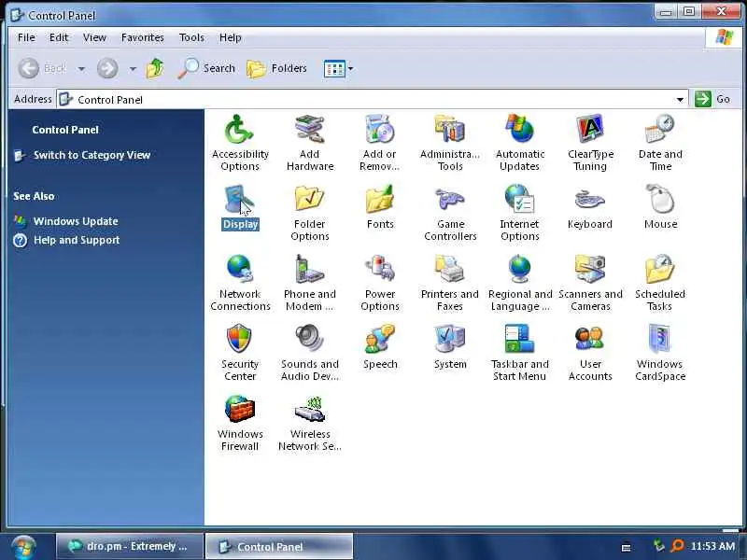Click the Go button
The width and height of the screenshot is (747, 560).
[712, 99]
